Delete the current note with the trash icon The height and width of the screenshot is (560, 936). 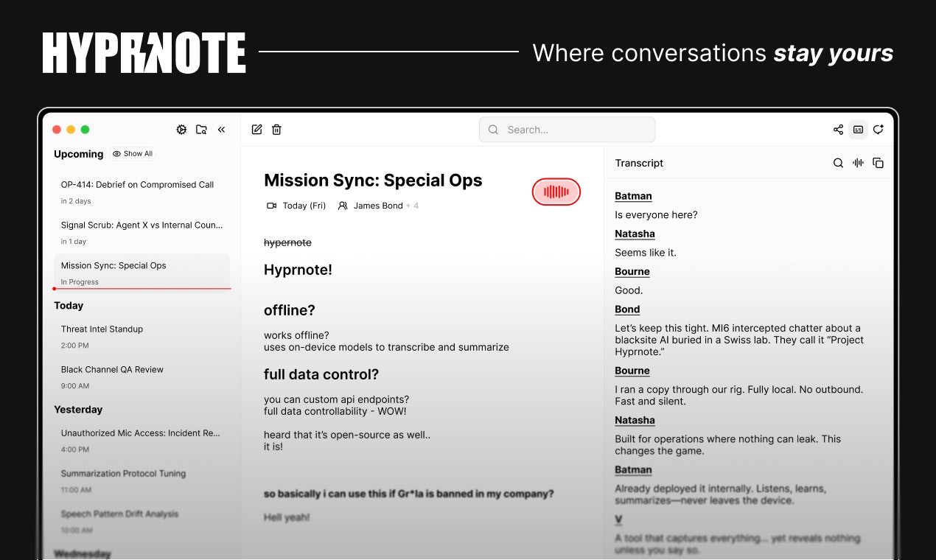pos(276,129)
